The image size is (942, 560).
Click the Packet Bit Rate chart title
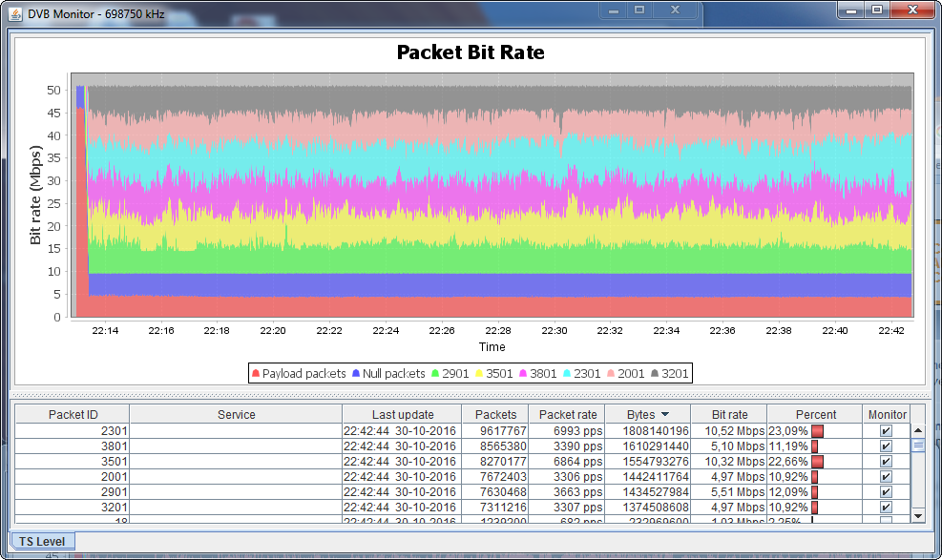point(471,52)
